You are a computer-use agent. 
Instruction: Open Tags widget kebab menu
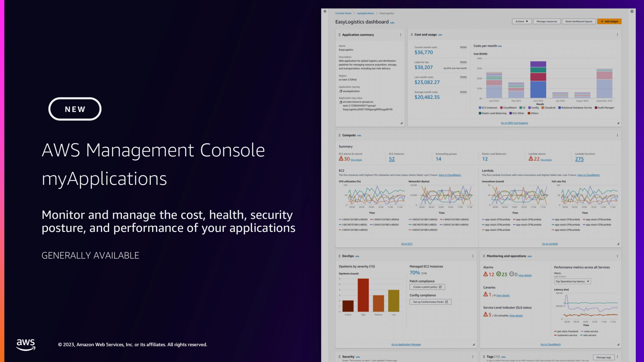(617, 357)
